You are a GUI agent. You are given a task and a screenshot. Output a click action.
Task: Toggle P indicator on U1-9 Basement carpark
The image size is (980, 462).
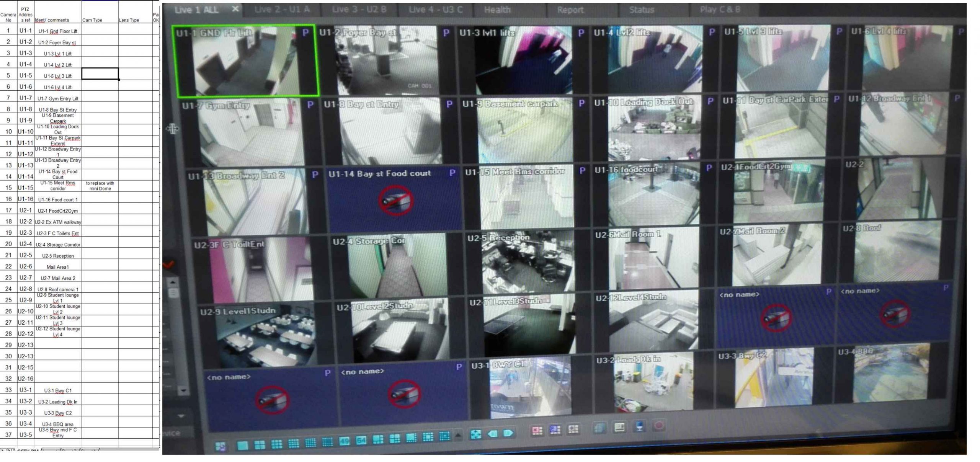click(x=581, y=103)
